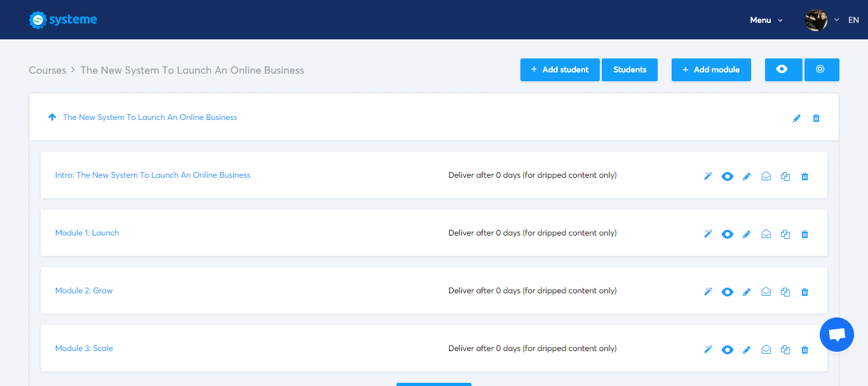Collapse course section using the up arrow
This screenshot has height=386, width=868.
(x=52, y=117)
